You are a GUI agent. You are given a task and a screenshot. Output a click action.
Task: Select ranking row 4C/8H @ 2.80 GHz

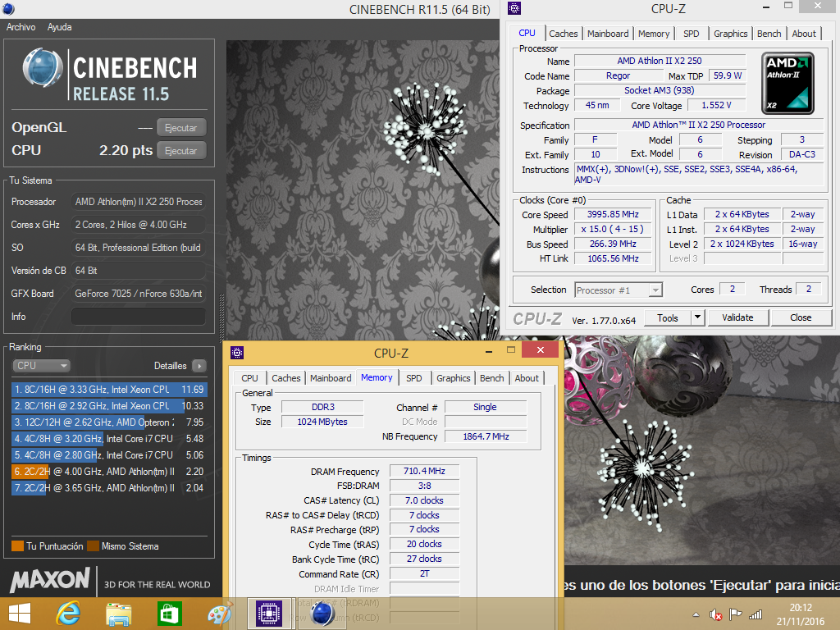[109, 454]
